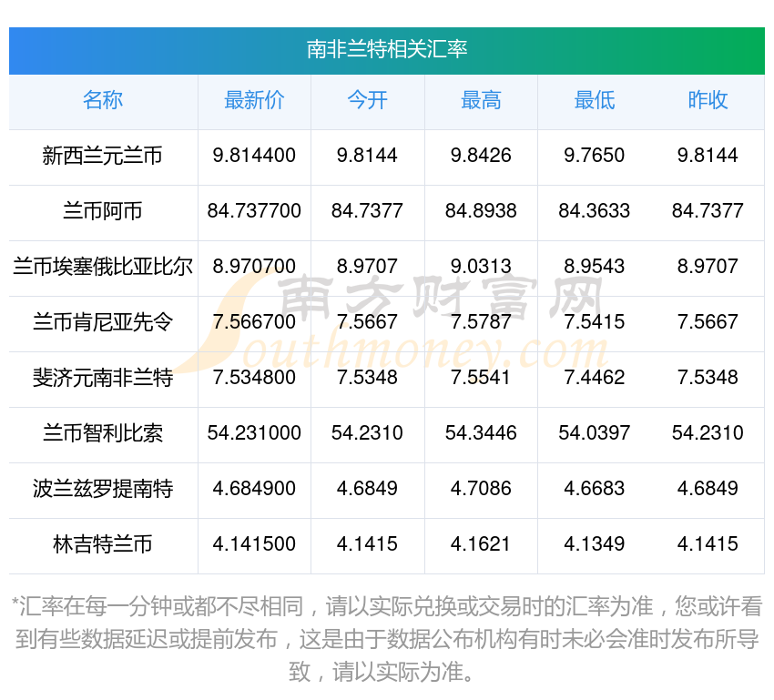Click the 最高 column header
Viewport: 774px width, 700px height.
coord(481,100)
